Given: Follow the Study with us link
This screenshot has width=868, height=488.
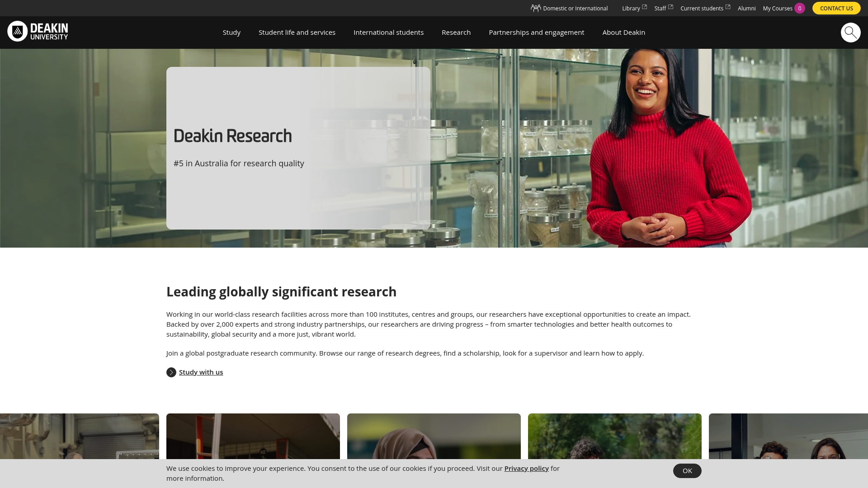Looking at the screenshot, I should tap(201, 372).
